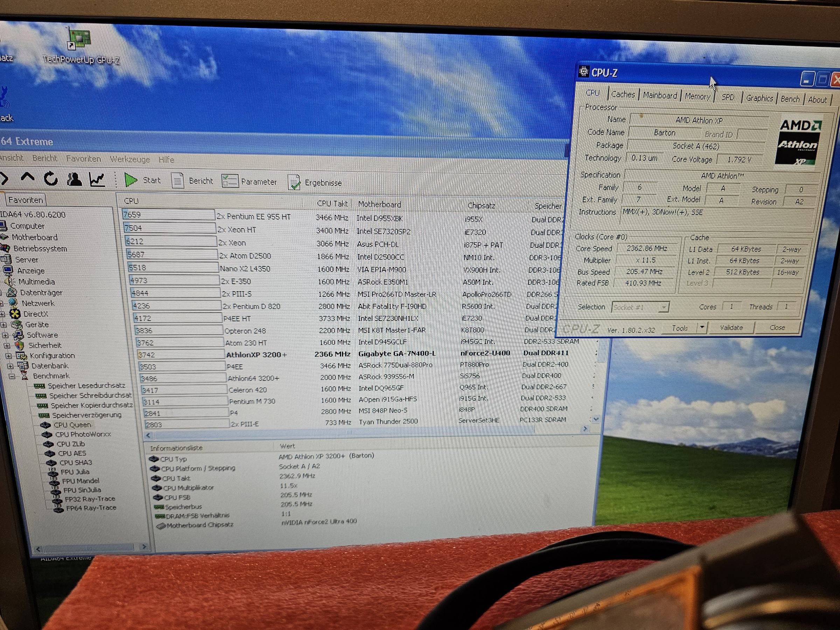Select FPU Mandel benchmark entry
The height and width of the screenshot is (630, 840).
80,481
